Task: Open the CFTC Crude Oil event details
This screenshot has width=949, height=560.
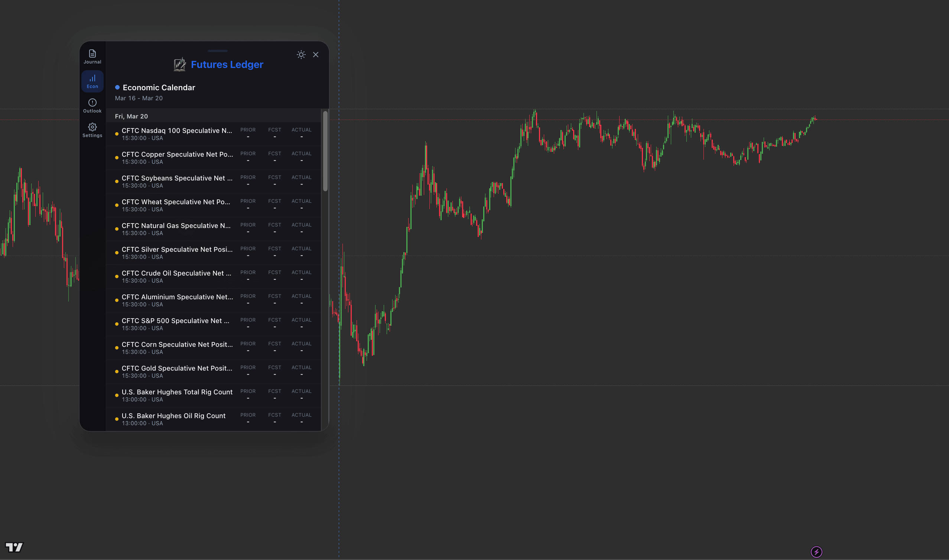Action: pyautogui.click(x=177, y=276)
